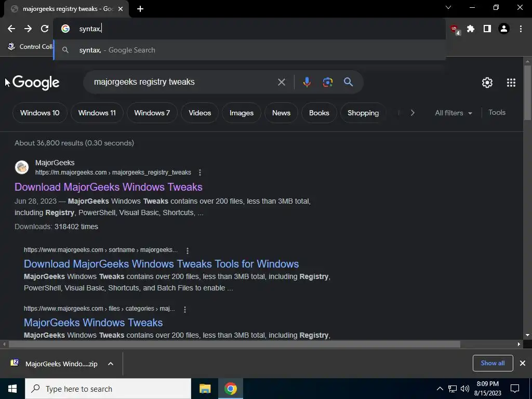
Task: Click the scroll-right arrow of horizontal scrollbar
Action: (x=519, y=344)
